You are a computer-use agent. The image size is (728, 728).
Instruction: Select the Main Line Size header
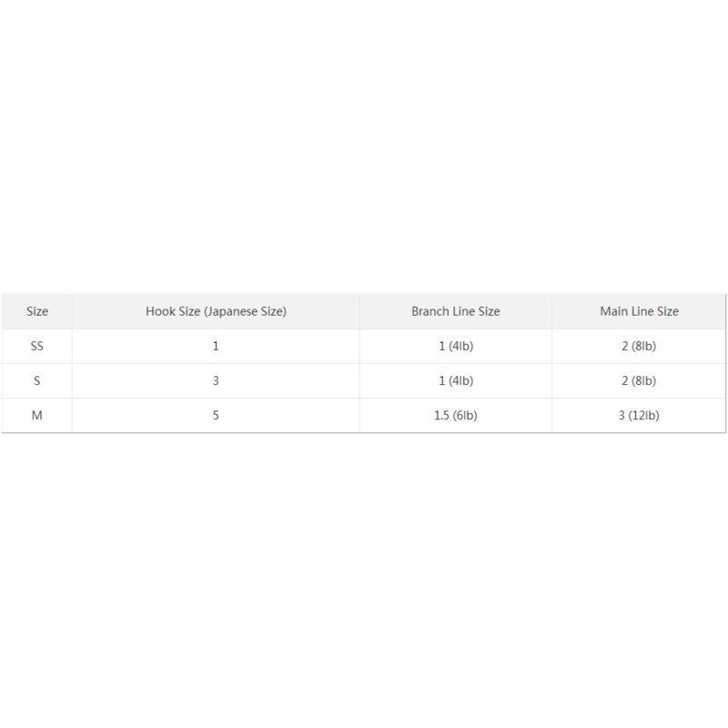pyautogui.click(x=639, y=311)
